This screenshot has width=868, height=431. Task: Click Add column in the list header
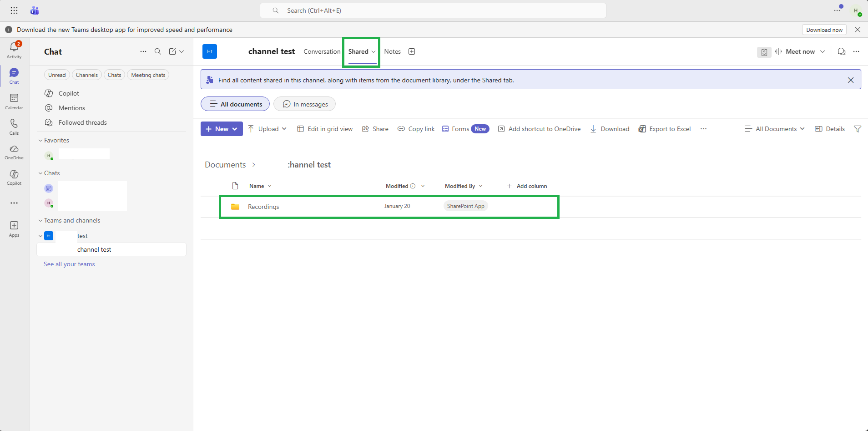point(527,186)
